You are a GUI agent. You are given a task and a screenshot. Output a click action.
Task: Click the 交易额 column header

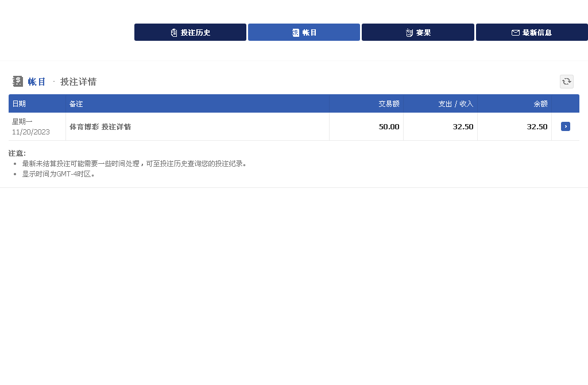[x=389, y=104]
